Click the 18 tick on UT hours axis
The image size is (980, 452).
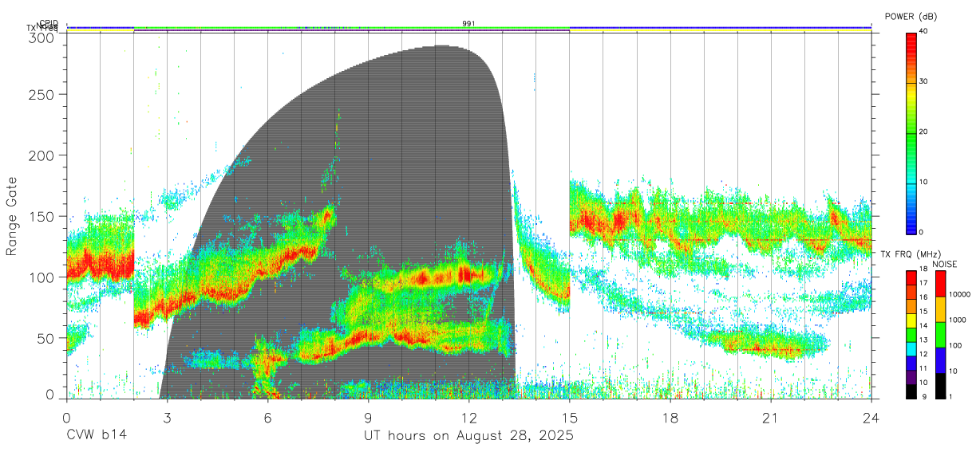click(670, 418)
